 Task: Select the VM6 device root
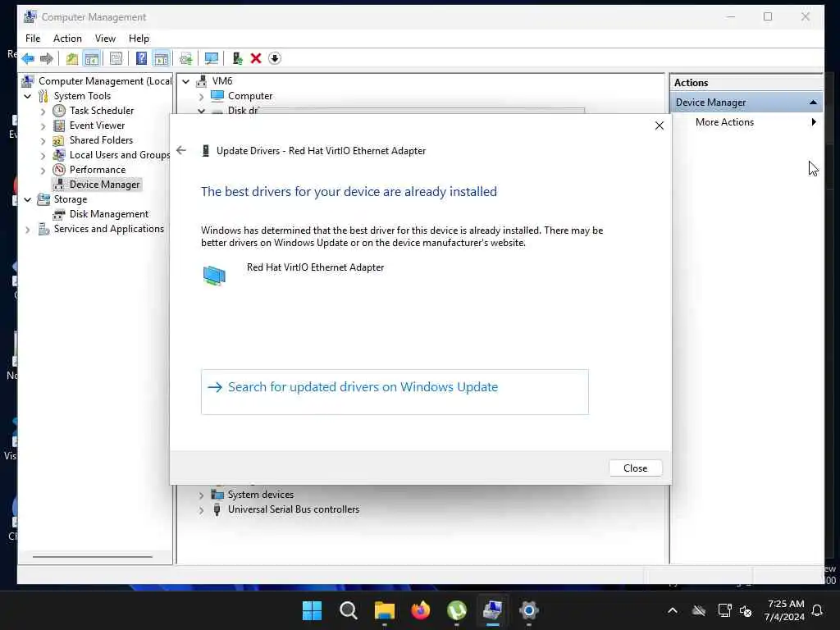click(x=221, y=81)
